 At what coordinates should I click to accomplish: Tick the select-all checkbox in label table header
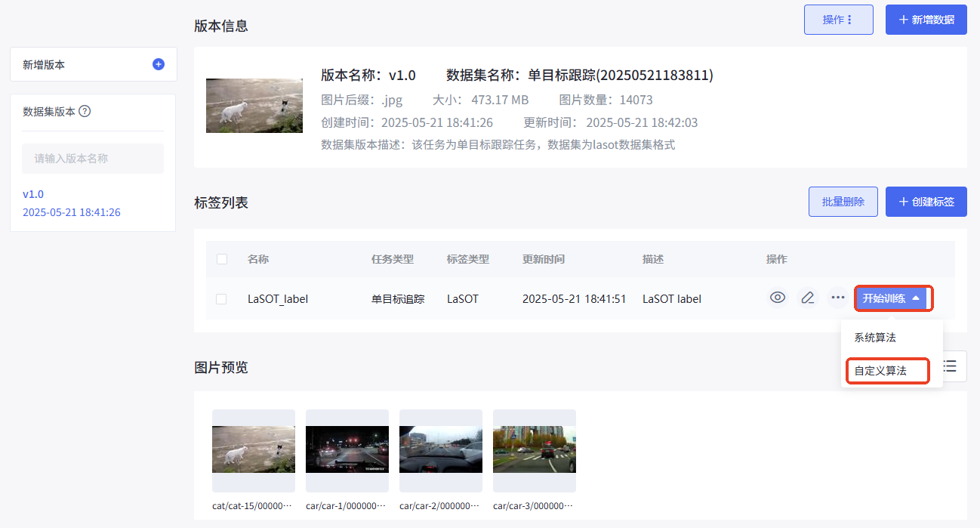(222, 259)
